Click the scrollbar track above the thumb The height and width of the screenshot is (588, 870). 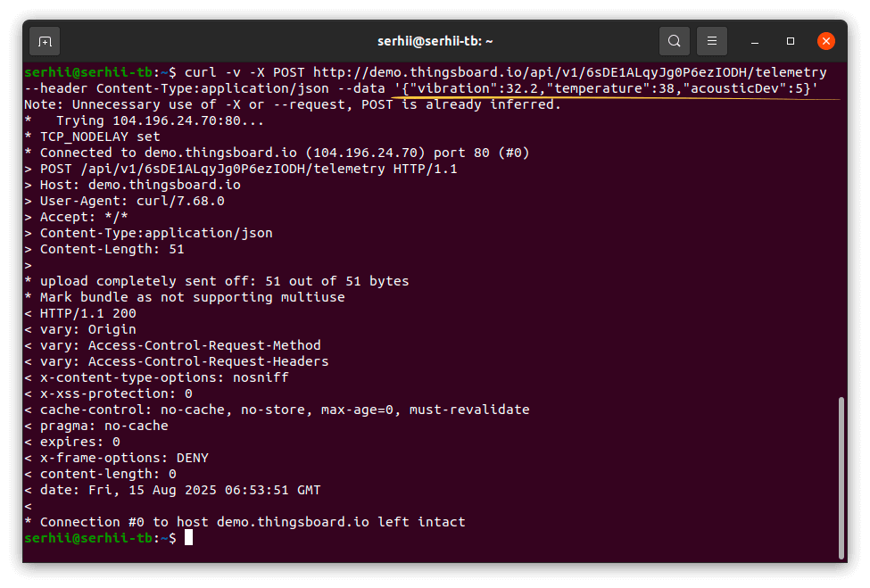(841, 223)
